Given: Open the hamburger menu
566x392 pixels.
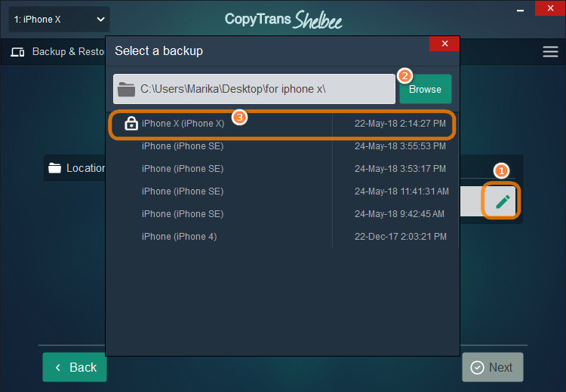Looking at the screenshot, I should 550,51.
